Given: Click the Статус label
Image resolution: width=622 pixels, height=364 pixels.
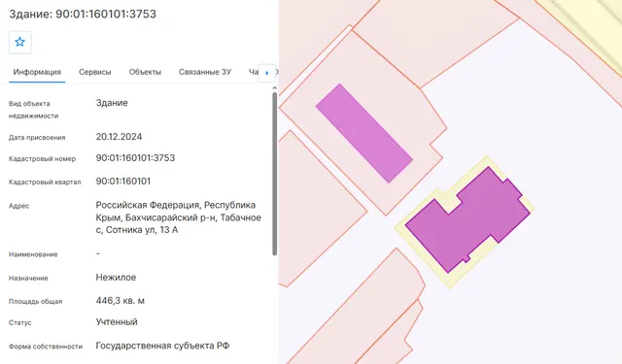Looking at the screenshot, I should (x=19, y=323).
